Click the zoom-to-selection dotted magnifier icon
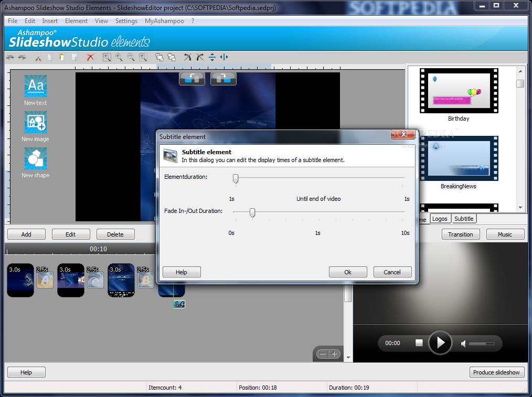Viewport: 532px width, 397px height. [x=143, y=57]
